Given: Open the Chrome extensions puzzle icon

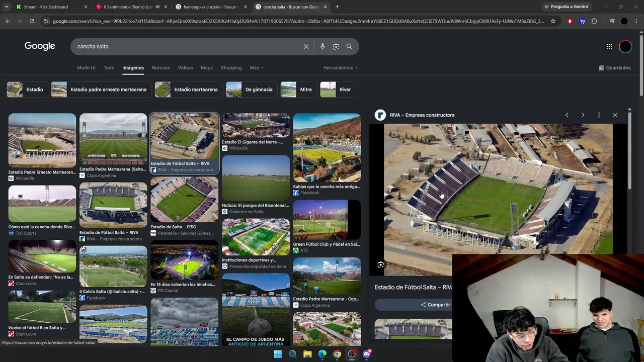Looking at the screenshot, I should (594, 21).
